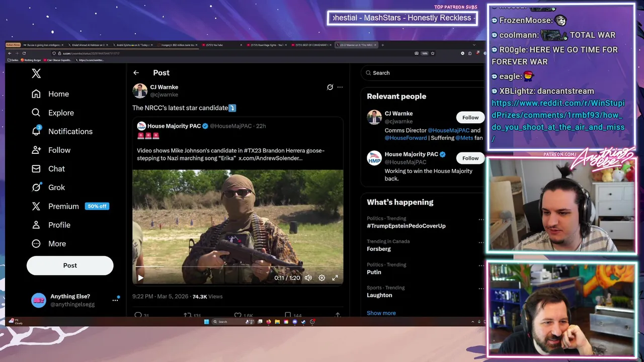Expand the More menu in sidebar
Viewport: 644px width, 362px height.
tap(49, 243)
